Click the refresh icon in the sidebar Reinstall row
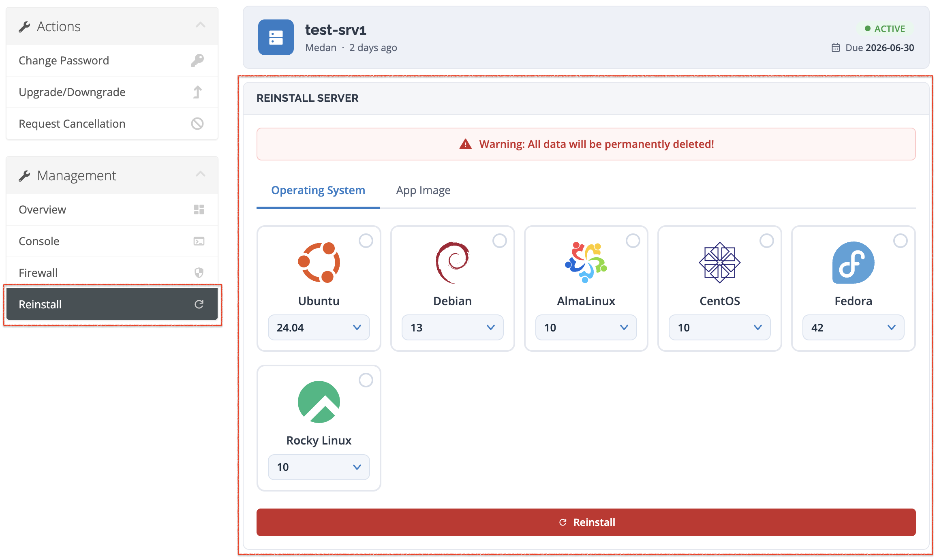Screen dimensions: 937x560 pyautogui.click(x=199, y=304)
